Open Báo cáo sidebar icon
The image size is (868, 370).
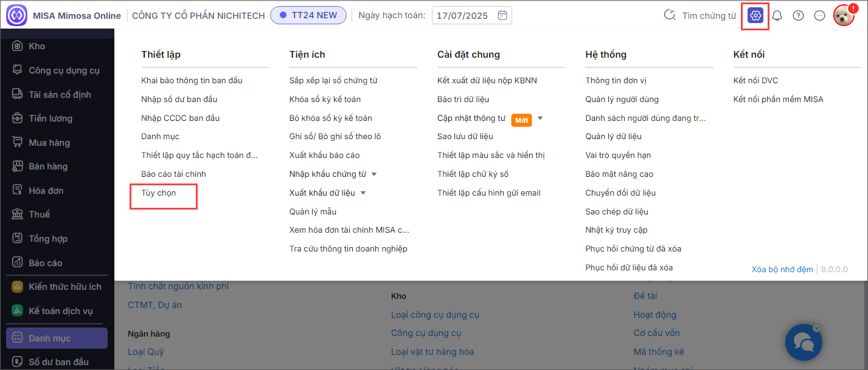tap(18, 262)
